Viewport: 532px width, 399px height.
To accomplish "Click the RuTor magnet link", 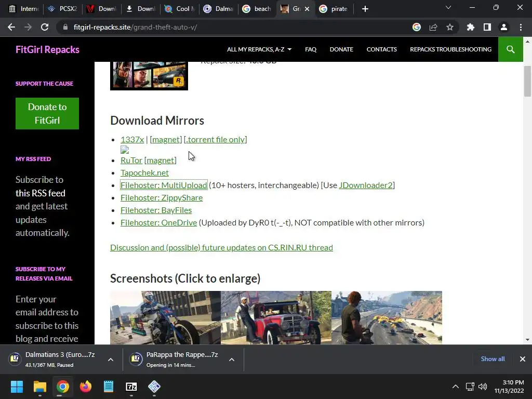I will [x=161, y=160].
